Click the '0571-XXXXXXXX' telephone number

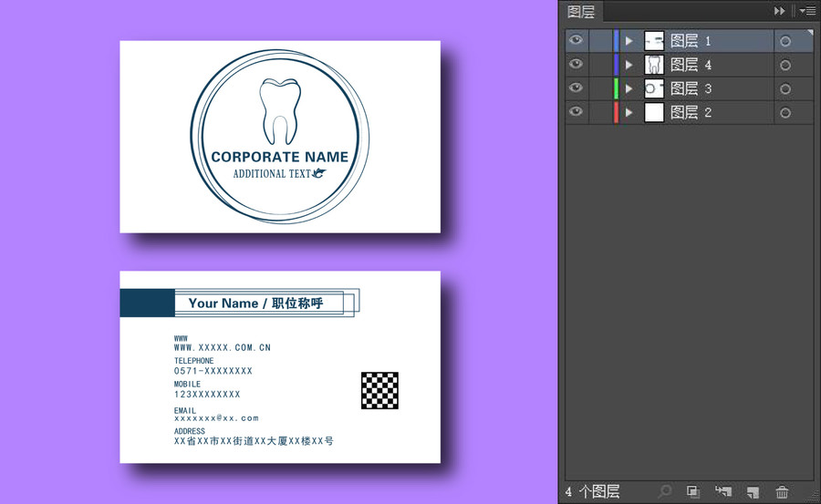point(213,371)
